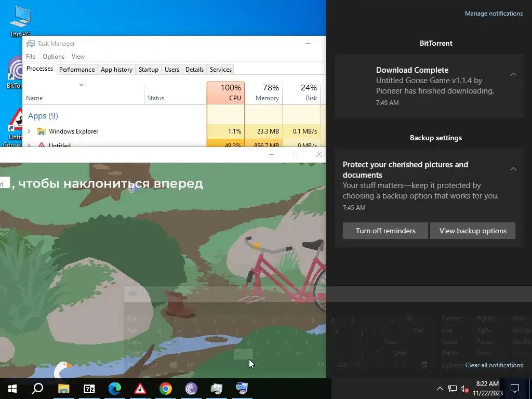The width and height of the screenshot is (532, 399).
Task: Click the 1.1% CPU cell
Action: point(225,131)
